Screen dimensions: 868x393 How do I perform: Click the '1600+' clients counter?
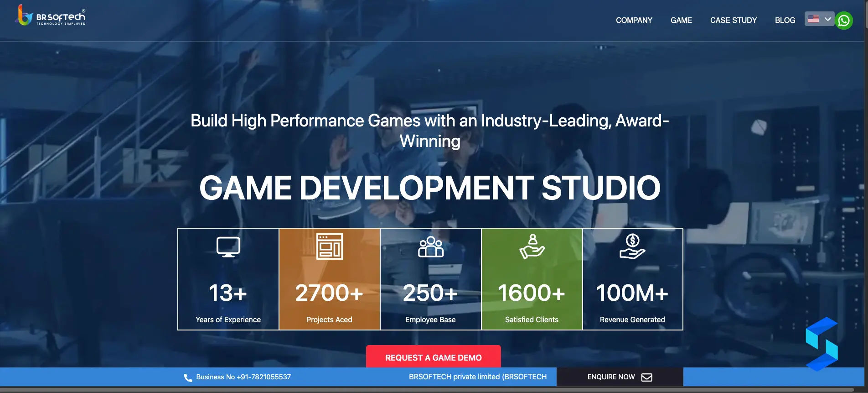532,293
